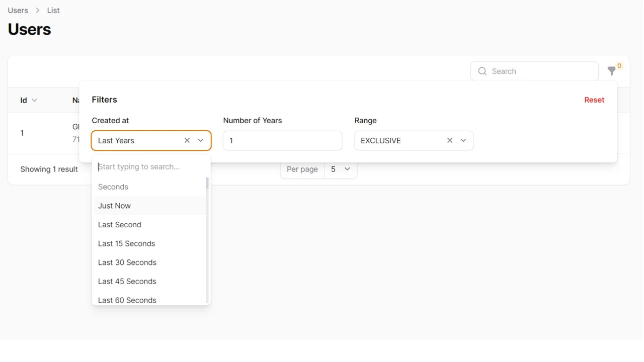Select the Just Now option
The image size is (644, 362).
pos(114,206)
